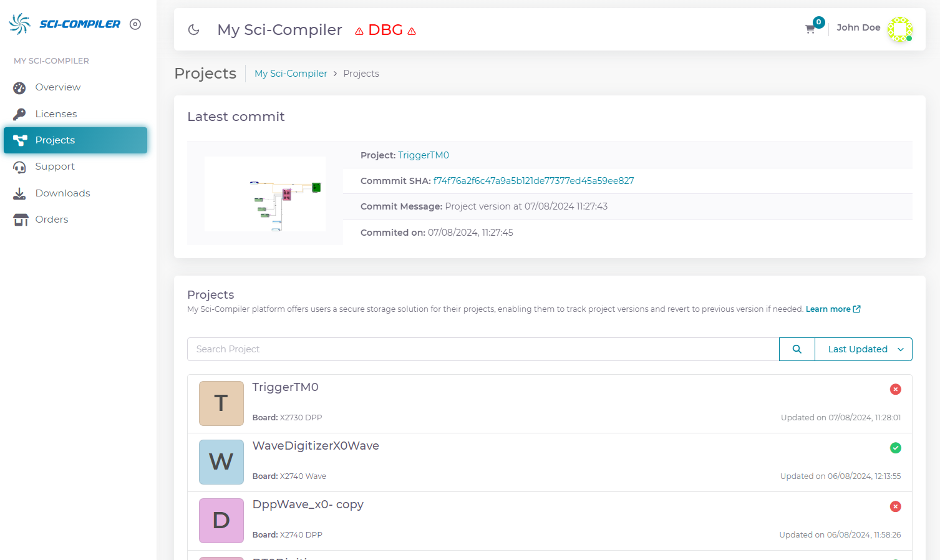Click John Doe username
This screenshot has height=560, width=940.
point(858,27)
